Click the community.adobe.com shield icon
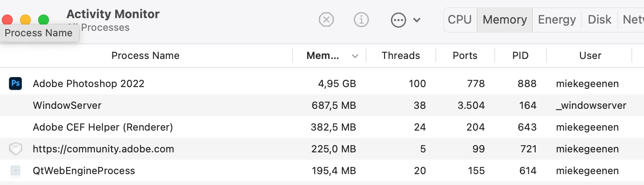This screenshot has height=185, width=644. [x=15, y=149]
